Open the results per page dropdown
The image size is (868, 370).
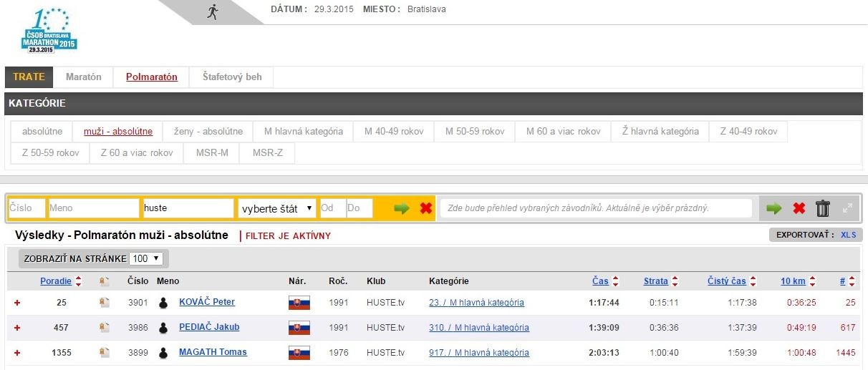148,258
